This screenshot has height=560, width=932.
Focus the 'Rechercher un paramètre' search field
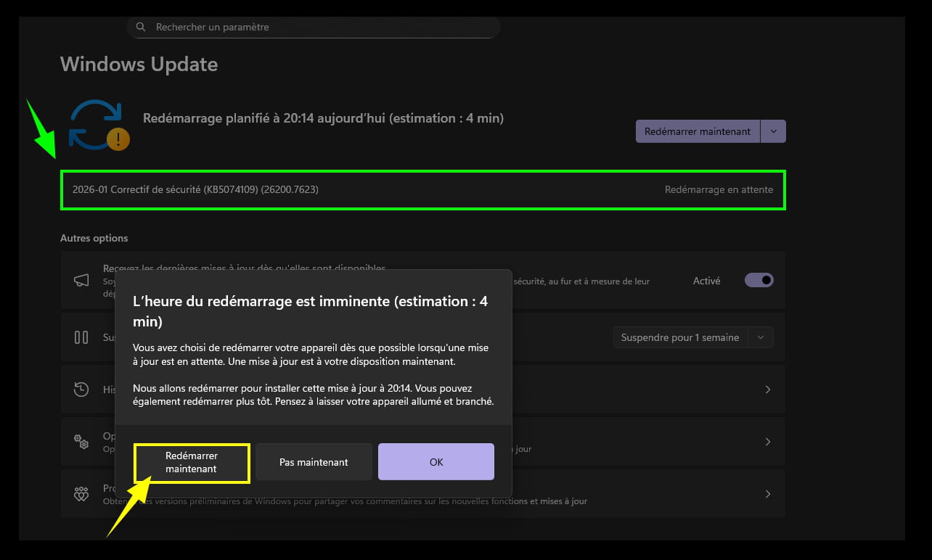(x=319, y=28)
